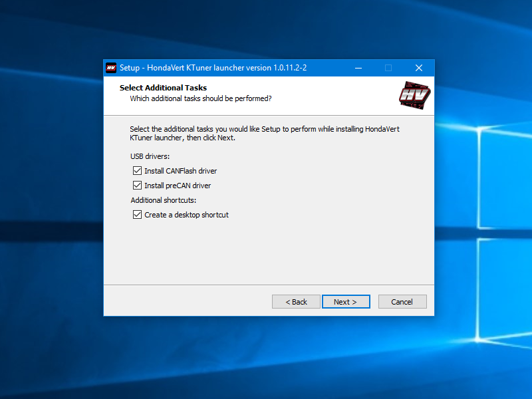Screen dimensions: 532x399
Task: Proceed by clicking Next >
Action: pyautogui.click(x=346, y=302)
